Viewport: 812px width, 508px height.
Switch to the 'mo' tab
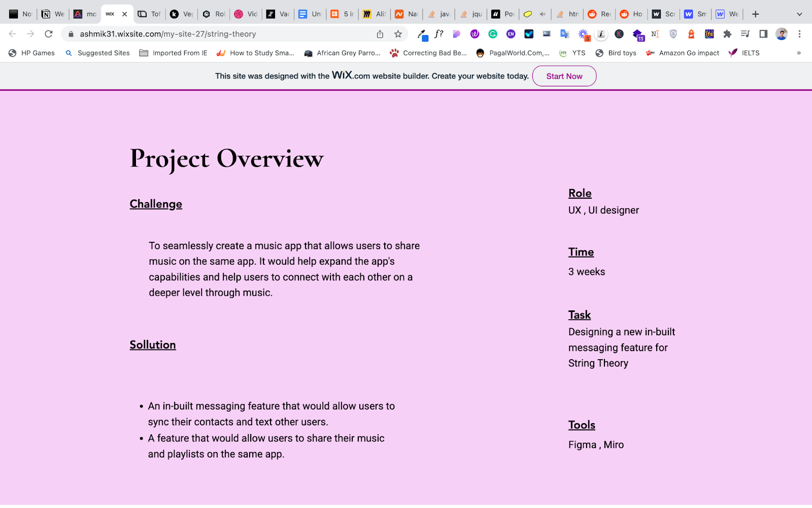[85, 14]
